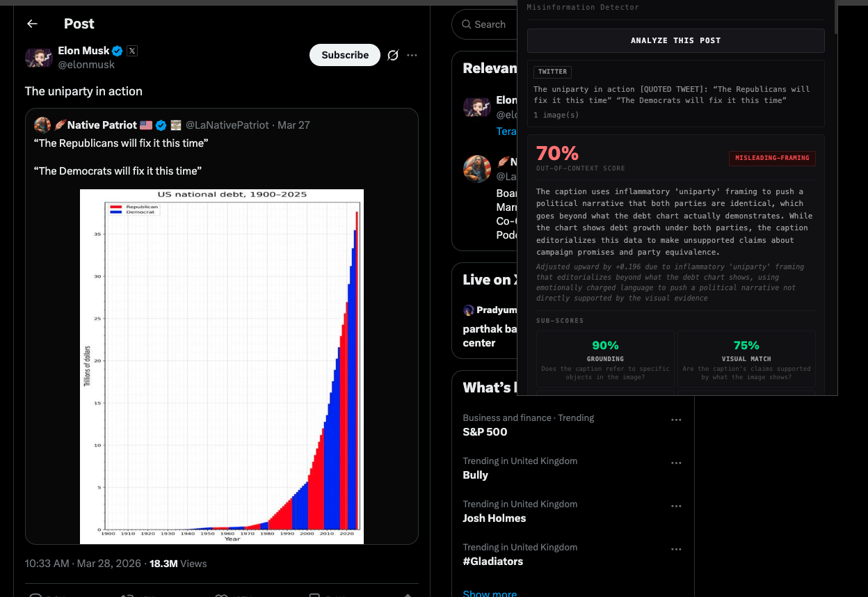
Task: Click the 10:33 AM Mar 28, 2026 timestamp
Action: pos(83,564)
